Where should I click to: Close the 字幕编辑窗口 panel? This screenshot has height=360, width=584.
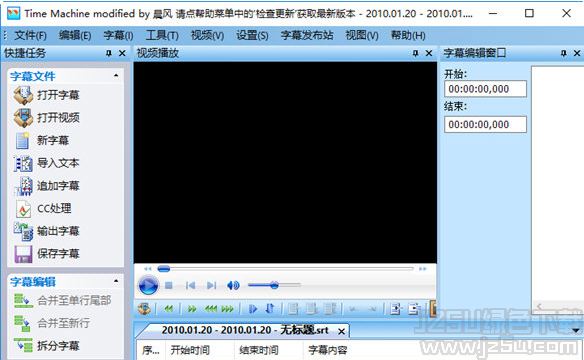point(577,53)
